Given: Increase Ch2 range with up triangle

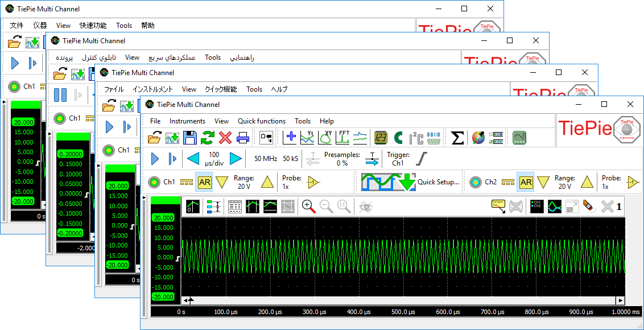Looking at the screenshot, I should pos(587,182).
